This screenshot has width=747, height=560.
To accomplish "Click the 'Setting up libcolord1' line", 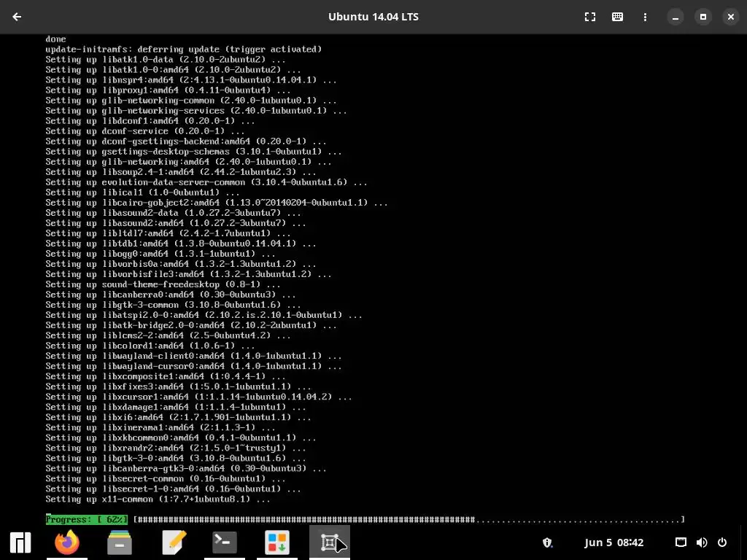I will [x=150, y=346].
